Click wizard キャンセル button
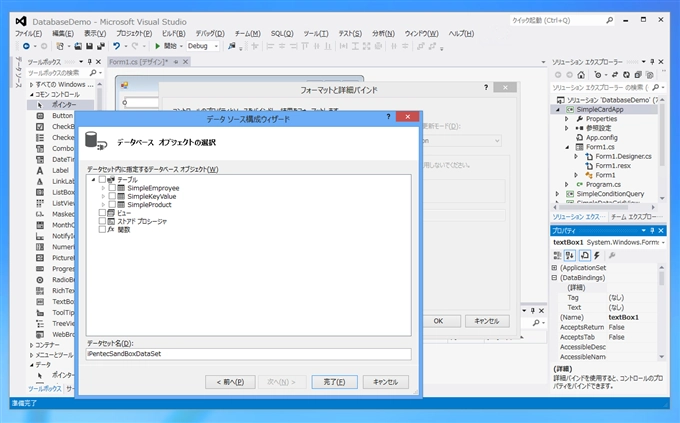The height and width of the screenshot is (423, 680). 386,382
